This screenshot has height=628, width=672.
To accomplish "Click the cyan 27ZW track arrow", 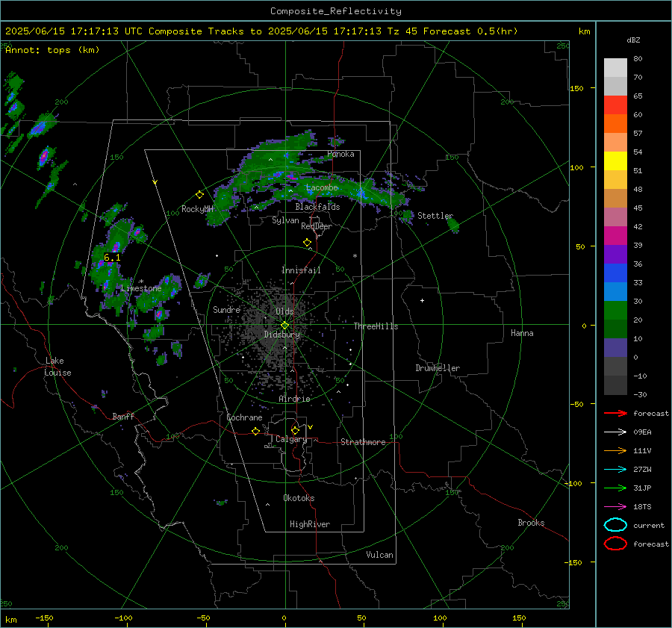I will tap(615, 470).
